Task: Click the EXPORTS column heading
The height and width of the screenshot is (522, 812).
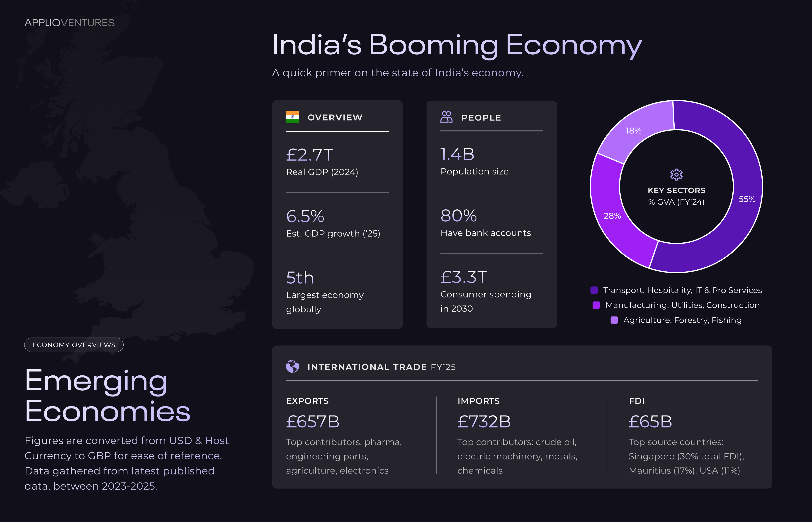Action: point(307,401)
